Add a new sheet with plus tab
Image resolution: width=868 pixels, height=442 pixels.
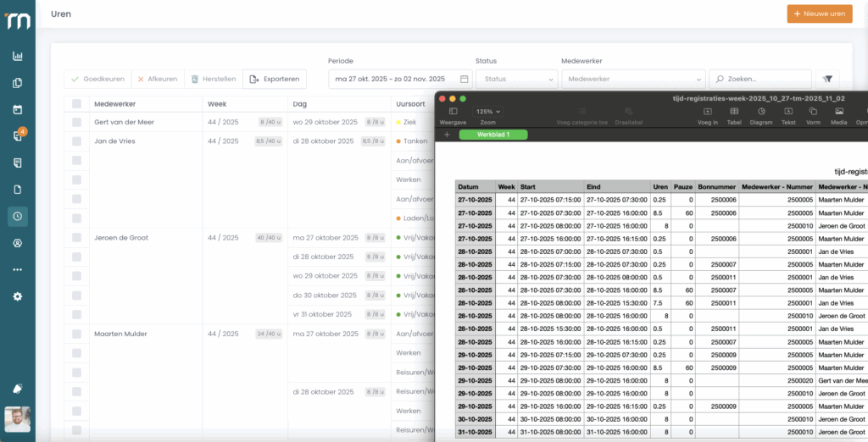447,134
